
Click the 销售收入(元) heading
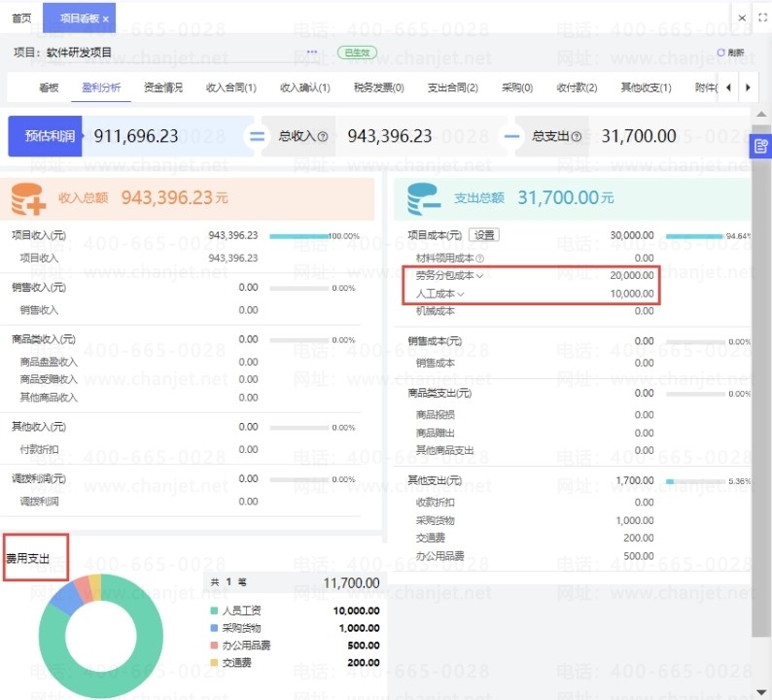click(39, 288)
